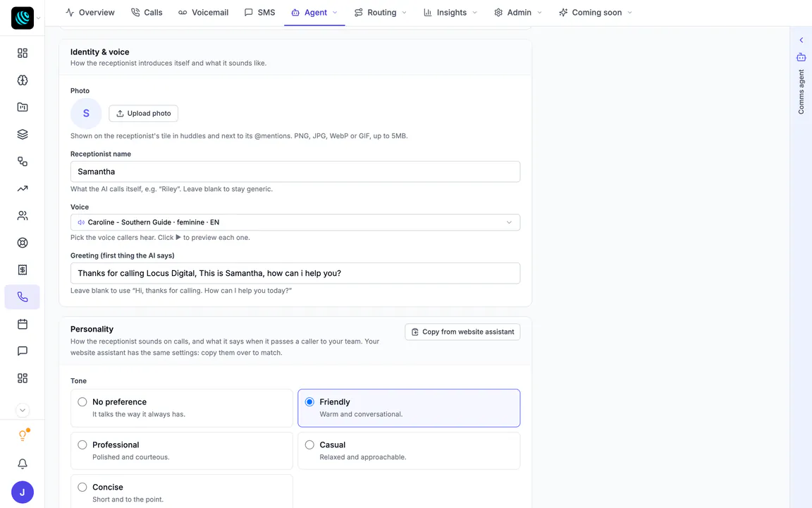812x508 pixels.
Task: Open the trending-up arrow icon in sidebar
Action: pos(23,188)
